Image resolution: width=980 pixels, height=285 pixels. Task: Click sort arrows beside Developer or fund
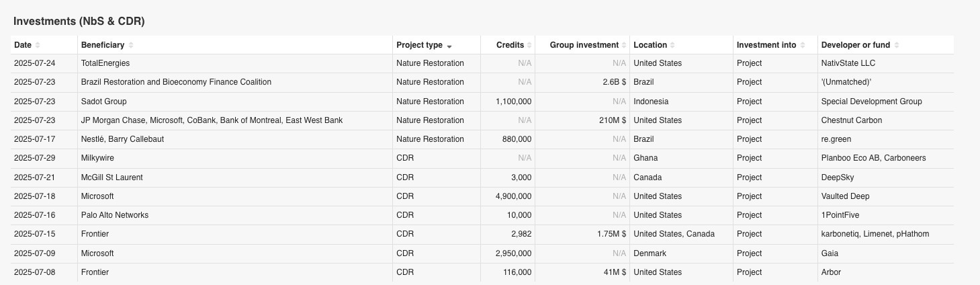coord(897,45)
